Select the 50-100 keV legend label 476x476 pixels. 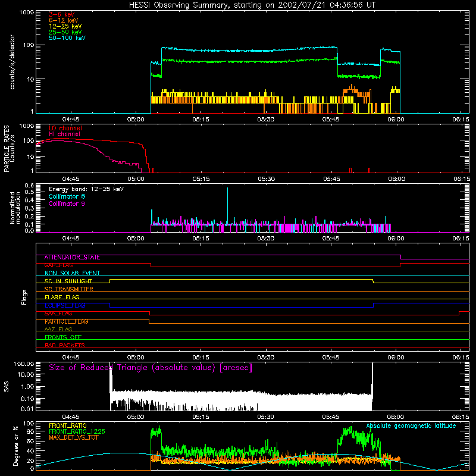point(67,38)
